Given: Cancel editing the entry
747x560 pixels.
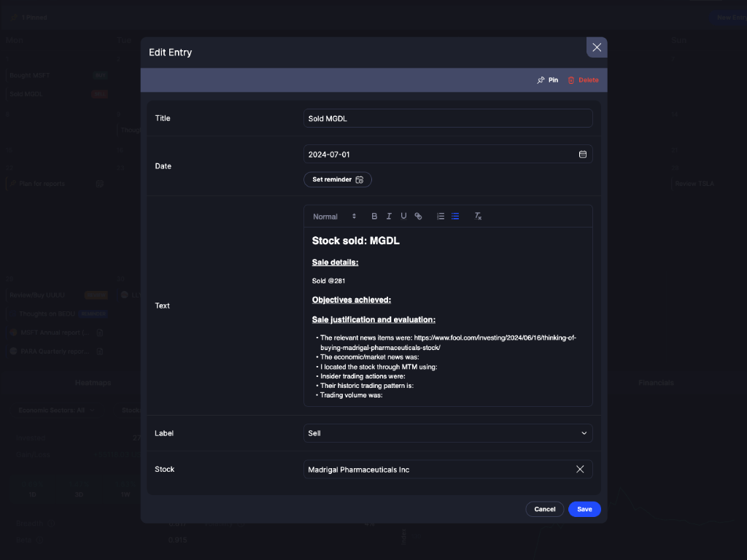Looking at the screenshot, I should pos(544,509).
